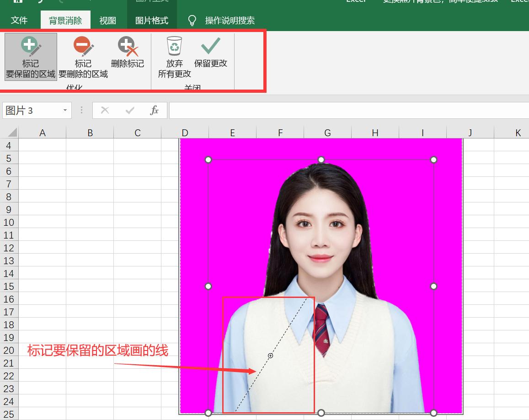Image resolution: width=529 pixels, height=420 pixels.
Task: Click the top-center selection handle of the photo
Action: (x=321, y=159)
